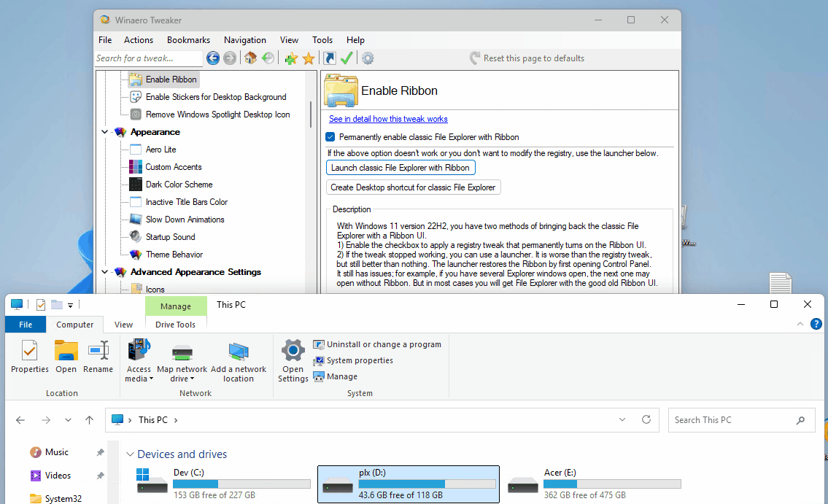Select the plx (D:) drive
828x504 pixels.
(409, 484)
